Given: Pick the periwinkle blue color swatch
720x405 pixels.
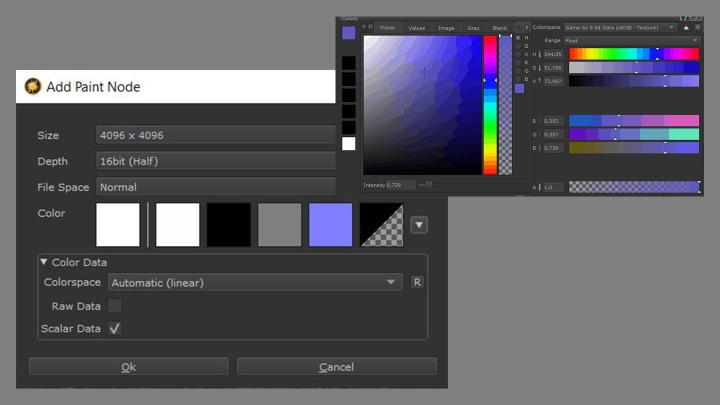Looking at the screenshot, I should tap(330, 225).
